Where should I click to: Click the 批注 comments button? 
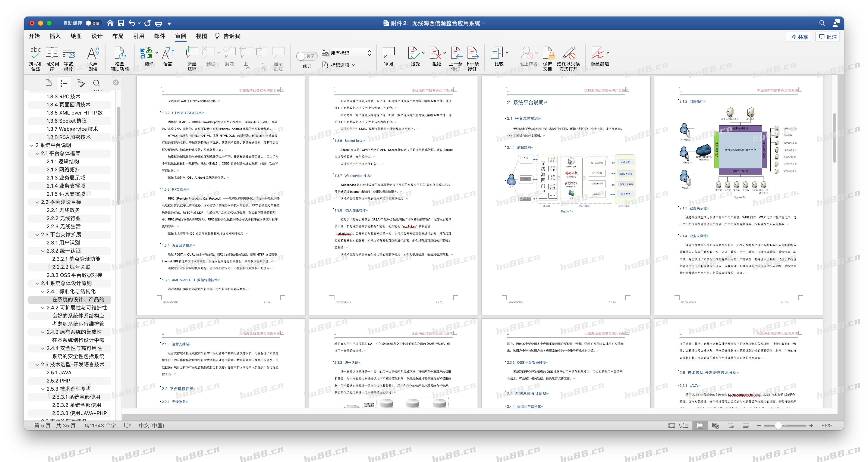pos(828,37)
